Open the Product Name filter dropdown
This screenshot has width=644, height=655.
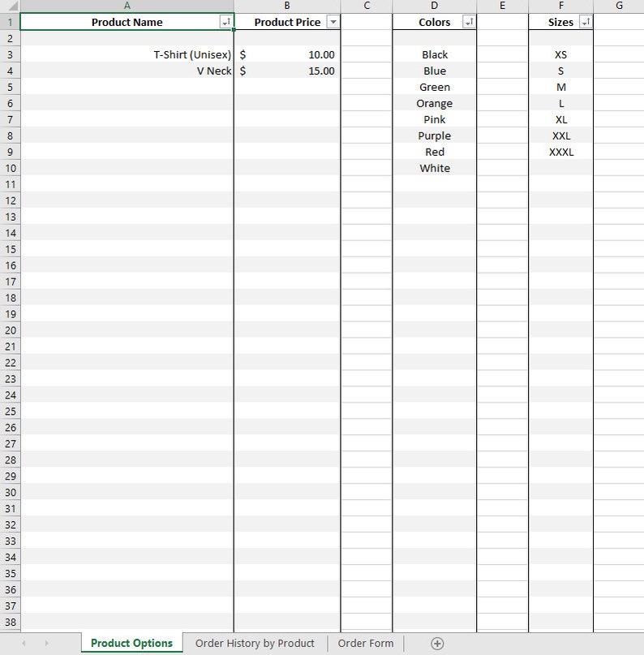click(x=225, y=22)
